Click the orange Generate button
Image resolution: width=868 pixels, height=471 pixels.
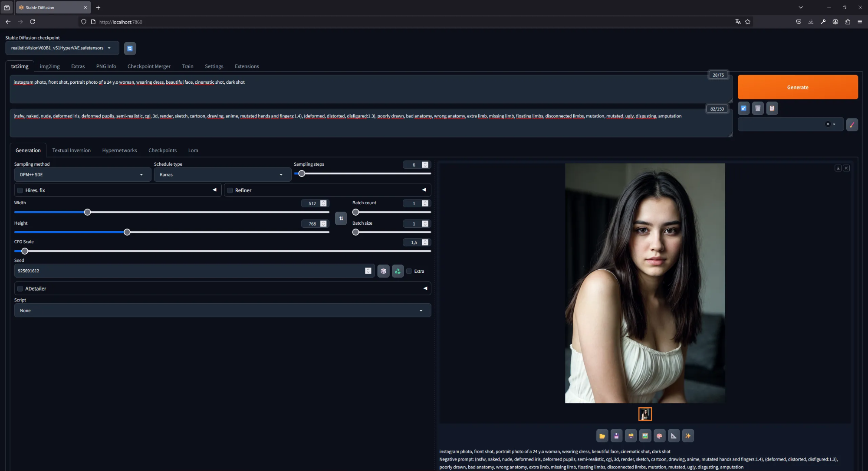(x=798, y=87)
